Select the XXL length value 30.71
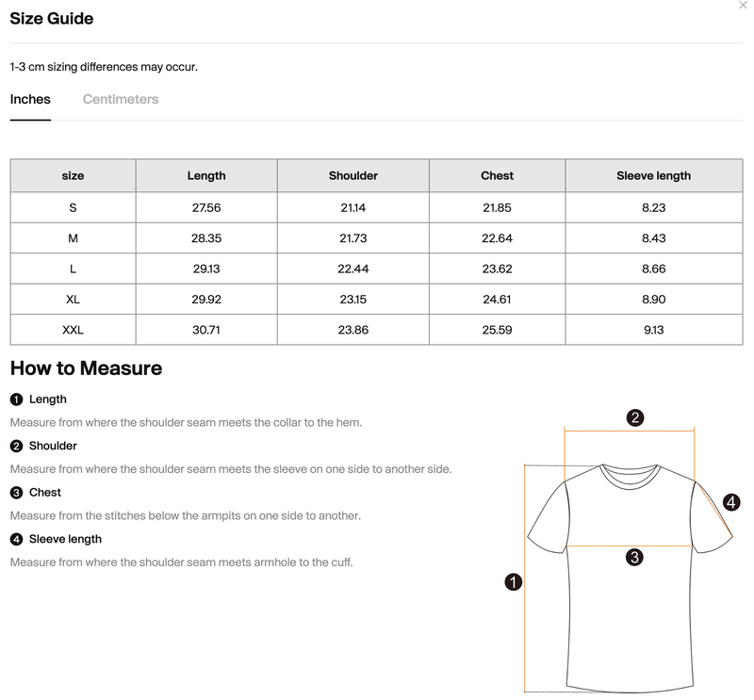Screen dimensions: 754x700 (x=206, y=330)
